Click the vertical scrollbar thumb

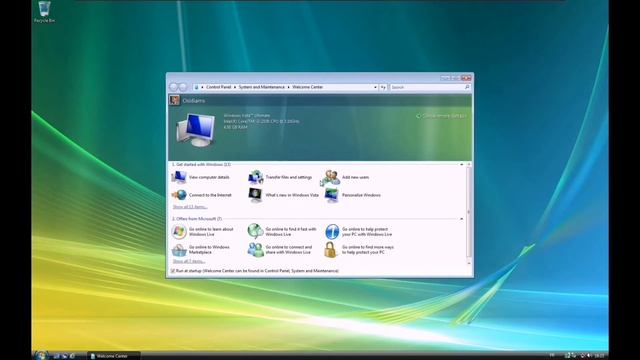pos(469,212)
